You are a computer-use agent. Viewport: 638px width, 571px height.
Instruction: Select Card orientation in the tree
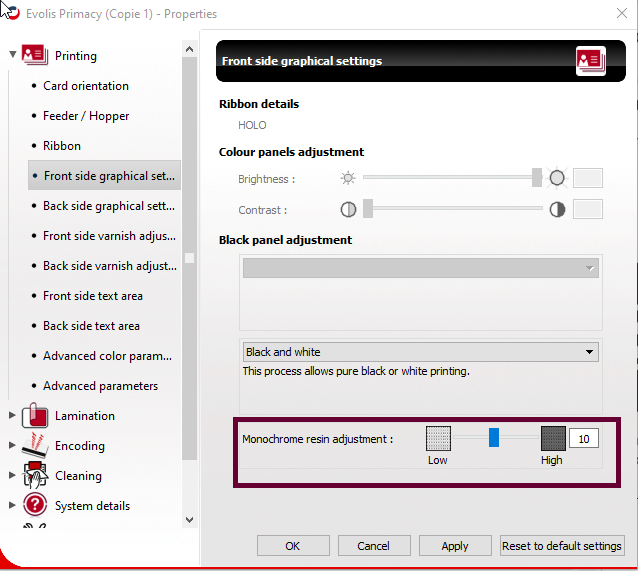86,86
